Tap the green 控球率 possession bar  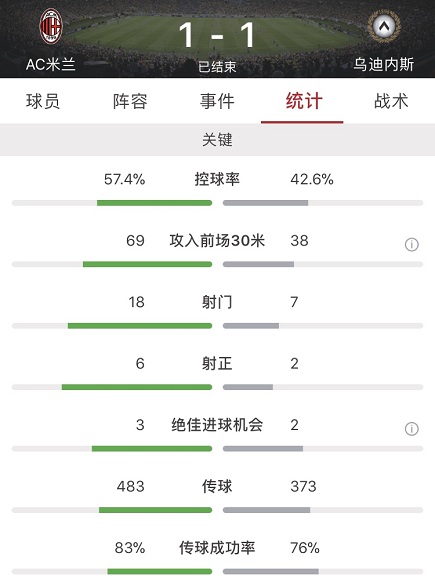click(x=154, y=203)
